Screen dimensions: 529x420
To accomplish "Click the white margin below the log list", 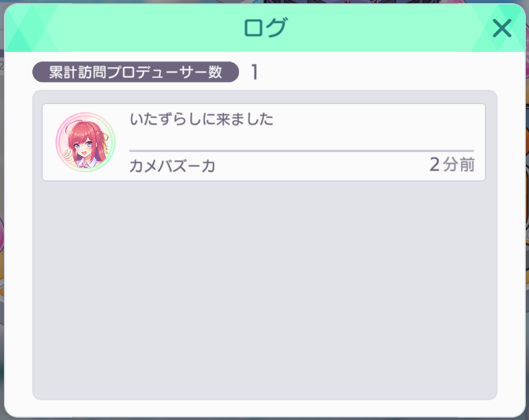I will point(265,408).
